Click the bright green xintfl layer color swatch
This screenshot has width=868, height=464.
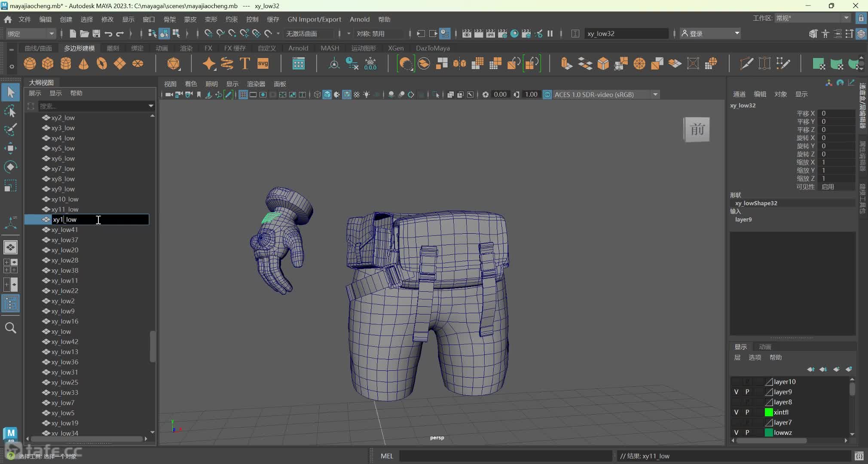click(x=769, y=412)
